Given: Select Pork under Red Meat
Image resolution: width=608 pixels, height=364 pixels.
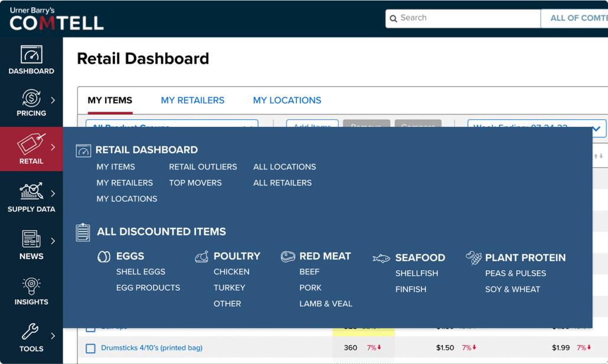Looking at the screenshot, I should 310,288.
